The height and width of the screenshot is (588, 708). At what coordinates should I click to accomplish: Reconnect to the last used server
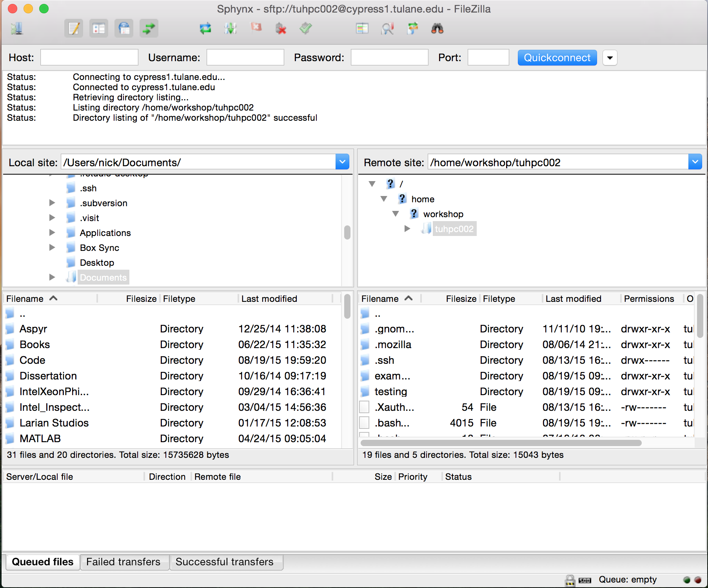click(x=306, y=29)
